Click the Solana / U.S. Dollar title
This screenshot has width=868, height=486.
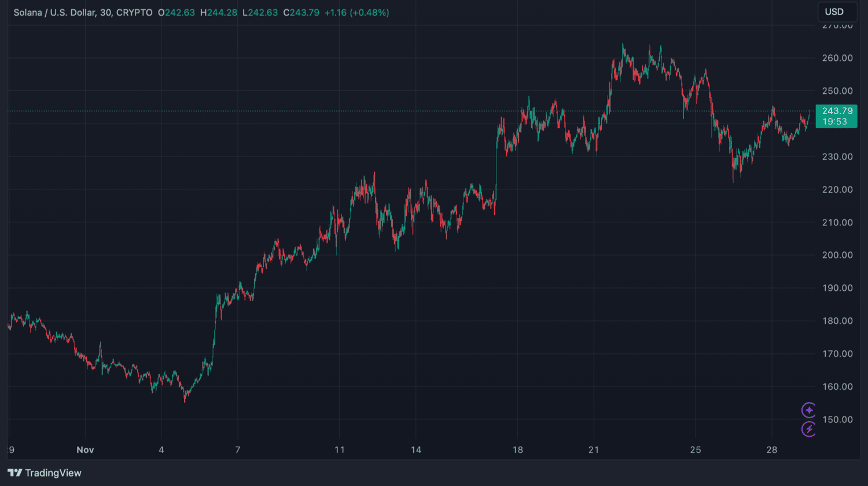point(54,12)
